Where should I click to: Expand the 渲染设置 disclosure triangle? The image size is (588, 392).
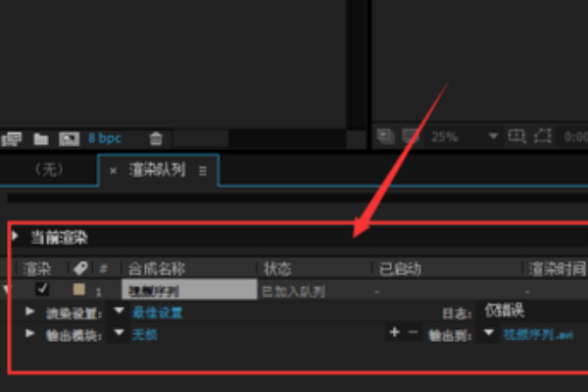[x=30, y=312]
